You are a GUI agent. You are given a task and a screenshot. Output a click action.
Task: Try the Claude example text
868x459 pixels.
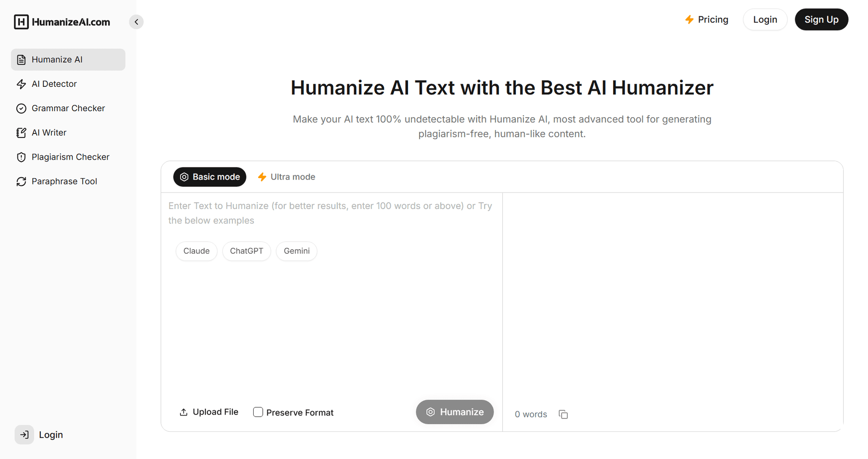coord(196,251)
